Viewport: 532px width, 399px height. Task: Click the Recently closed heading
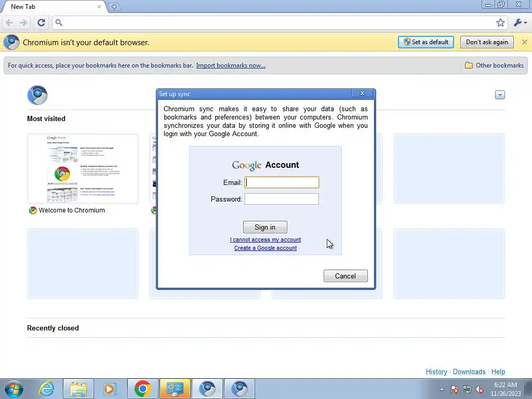(x=53, y=328)
